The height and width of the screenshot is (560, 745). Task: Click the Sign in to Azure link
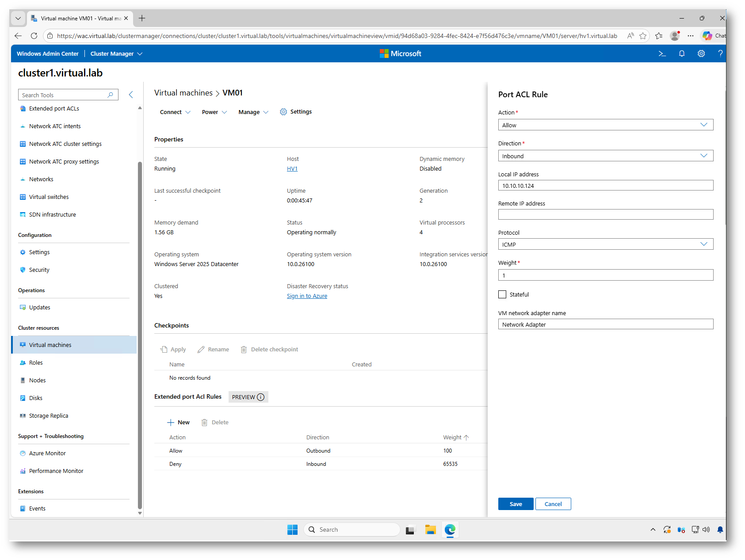coord(307,296)
